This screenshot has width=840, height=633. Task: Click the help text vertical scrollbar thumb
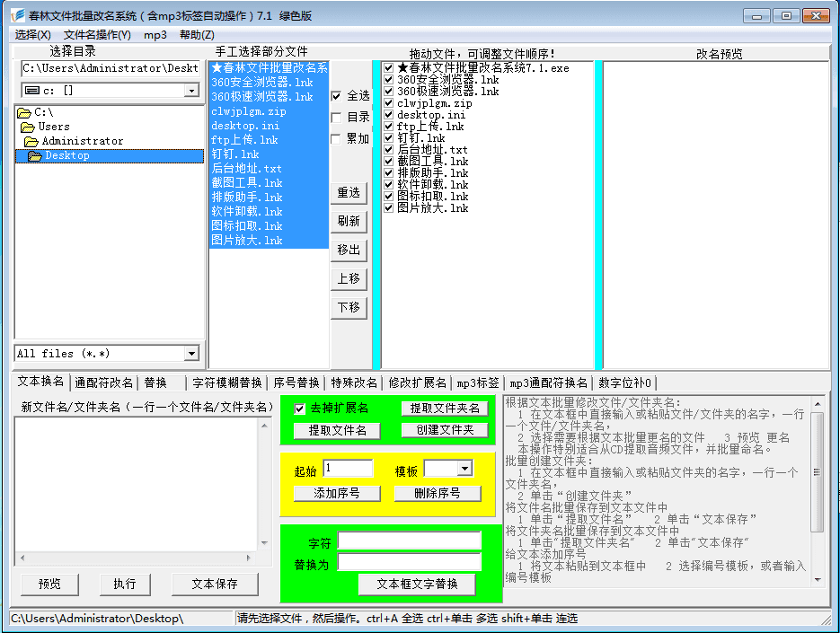(817, 472)
